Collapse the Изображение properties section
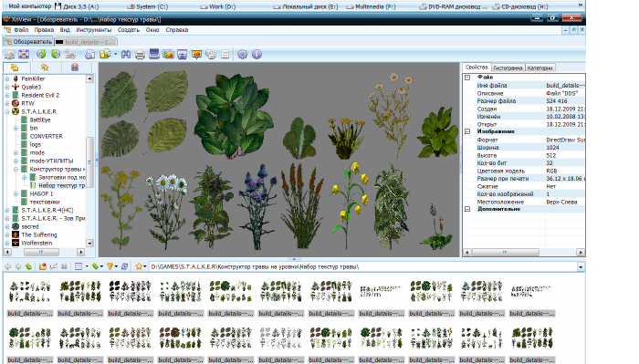This screenshot has height=364, width=639. [467, 131]
